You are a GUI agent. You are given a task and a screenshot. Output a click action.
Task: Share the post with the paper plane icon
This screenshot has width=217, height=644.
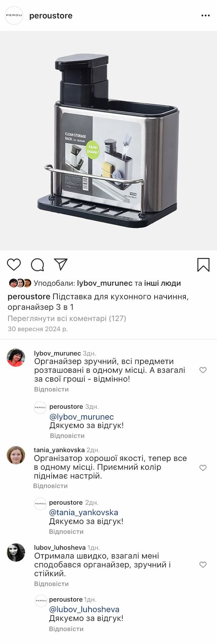click(x=61, y=264)
